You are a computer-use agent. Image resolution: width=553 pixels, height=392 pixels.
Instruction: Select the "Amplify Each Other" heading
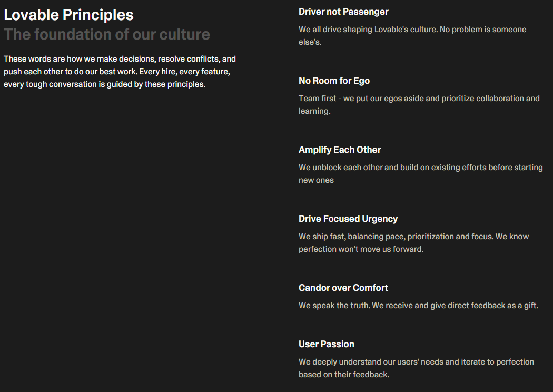click(340, 150)
